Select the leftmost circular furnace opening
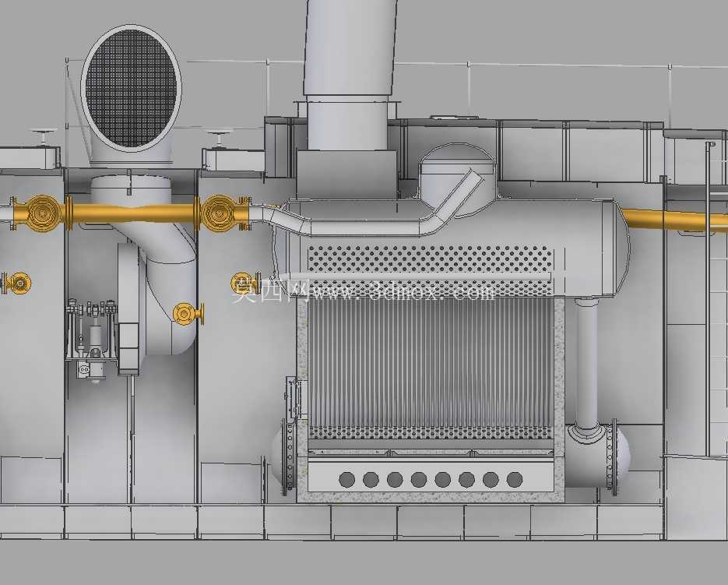This screenshot has width=728, height=585. 346,480
